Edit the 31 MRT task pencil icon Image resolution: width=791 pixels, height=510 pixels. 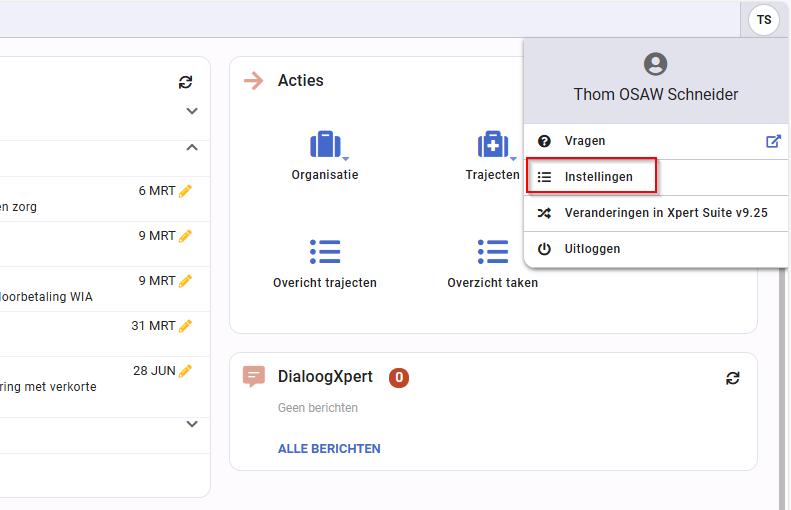185,326
